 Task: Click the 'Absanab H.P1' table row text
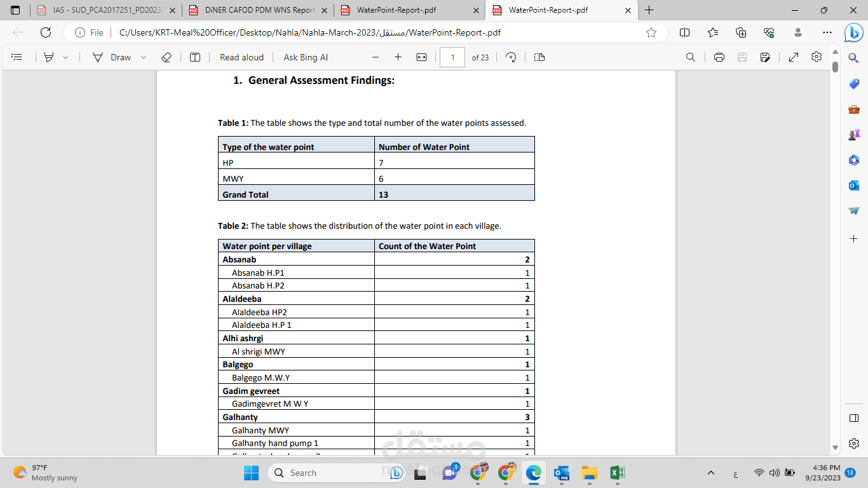coord(258,273)
